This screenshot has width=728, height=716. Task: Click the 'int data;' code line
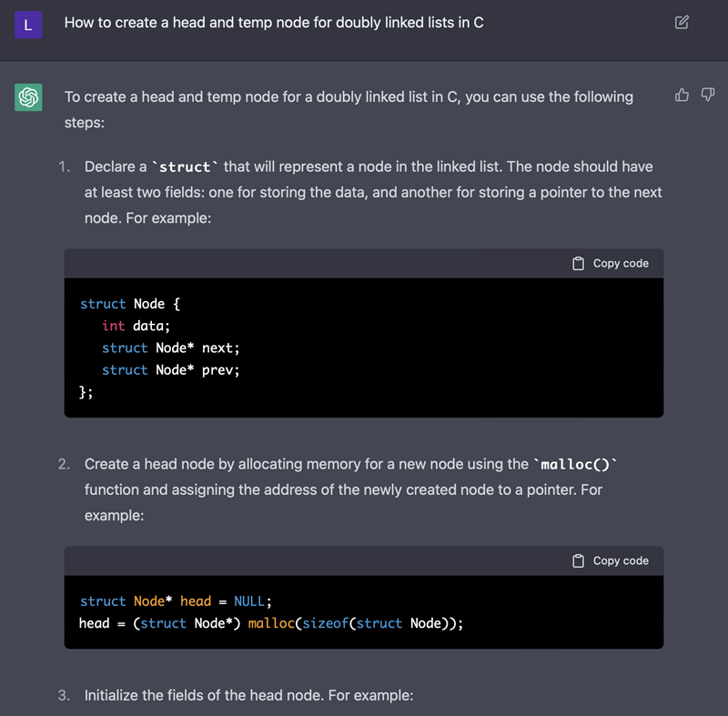pos(136,326)
